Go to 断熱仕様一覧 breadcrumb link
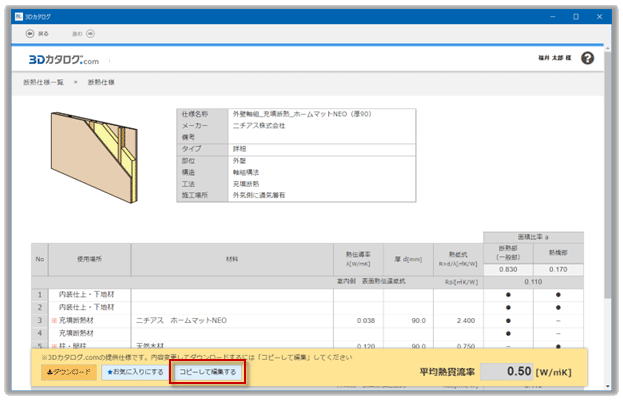Image resolution: width=623 pixels, height=400 pixels. [43, 83]
